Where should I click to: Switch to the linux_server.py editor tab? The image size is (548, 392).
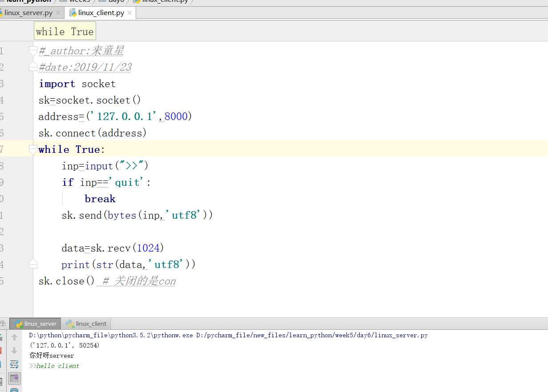(x=28, y=13)
